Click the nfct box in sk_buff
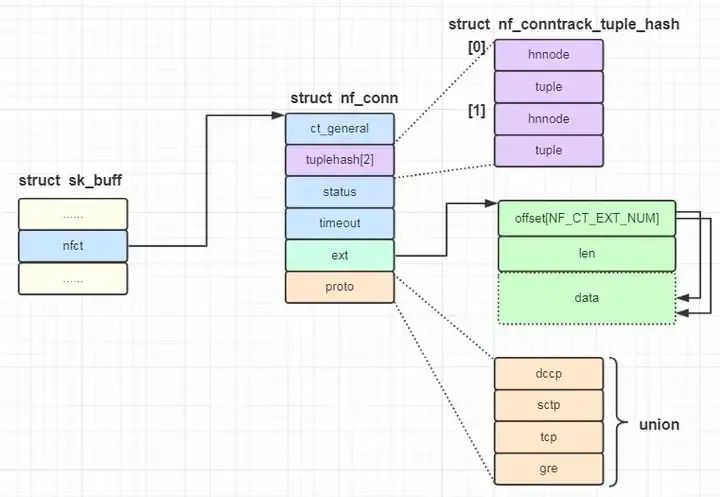This screenshot has height=497, width=720. 73,245
